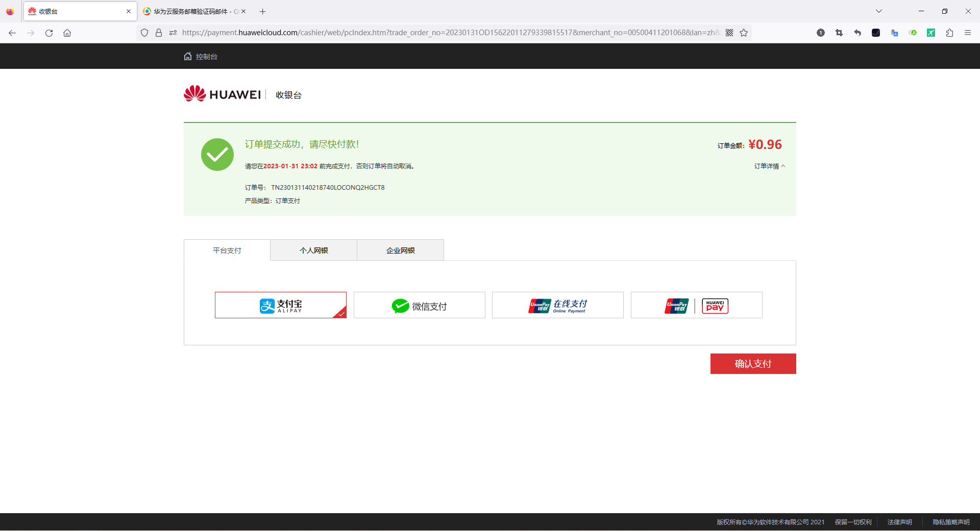980x531 pixels.
Task: Click order number TN230131140218740LOCONQ2HGCT8
Action: point(328,188)
